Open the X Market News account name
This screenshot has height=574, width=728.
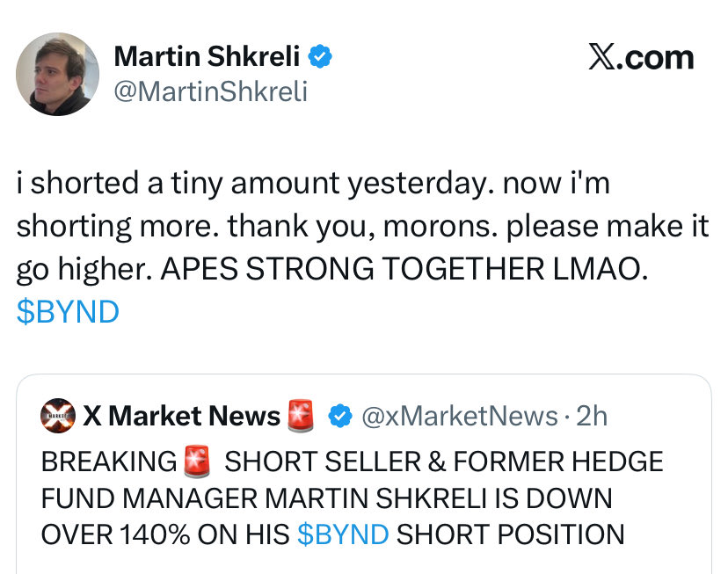pos(181,416)
